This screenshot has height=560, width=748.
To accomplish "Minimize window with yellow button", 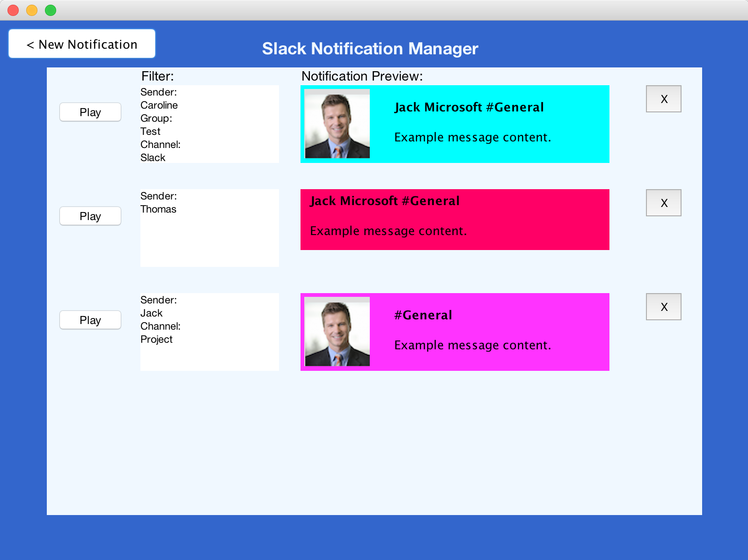I will click(32, 10).
